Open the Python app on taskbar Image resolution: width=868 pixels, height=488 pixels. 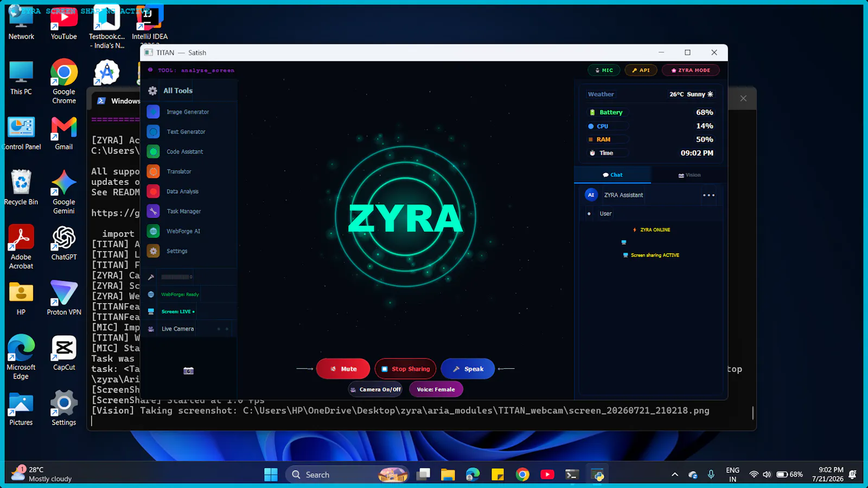pos(597,474)
